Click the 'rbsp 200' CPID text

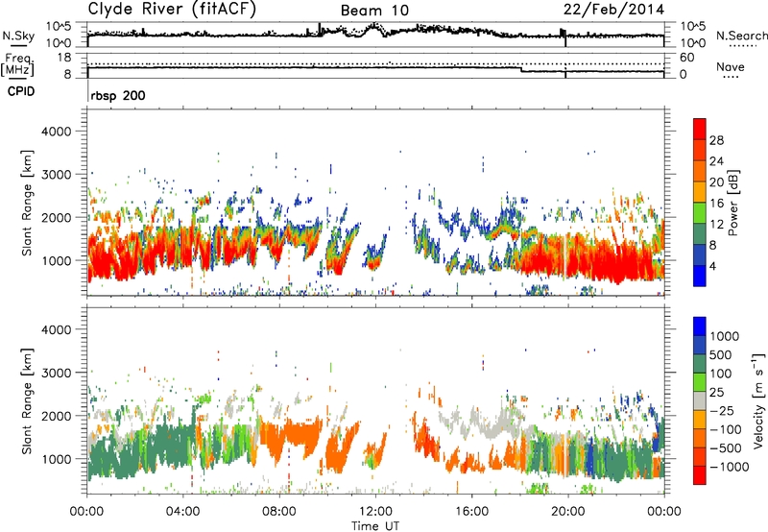[x=118, y=95]
